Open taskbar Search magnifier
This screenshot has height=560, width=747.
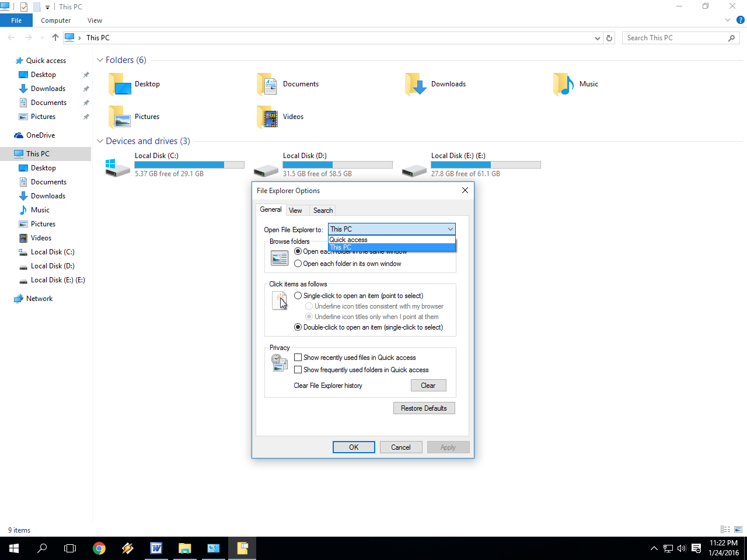tap(42, 548)
